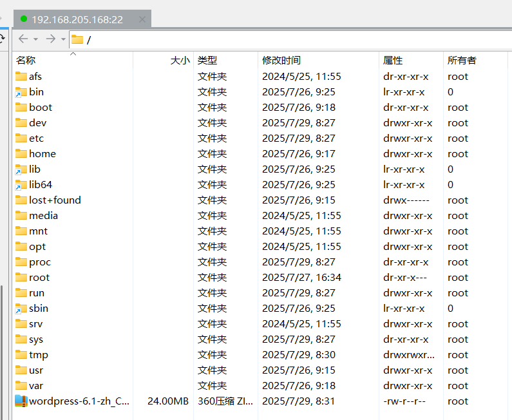Select the proc folder icon
The image size is (512, 420).
pos(21,262)
